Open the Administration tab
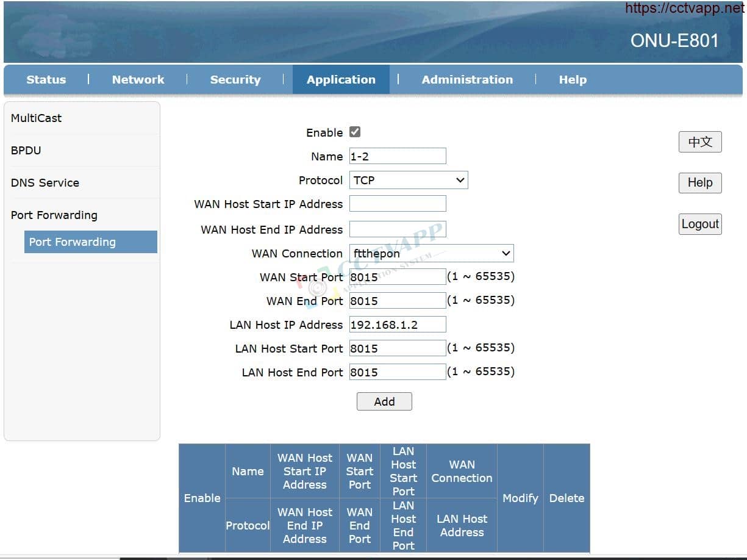This screenshot has height=560, width=747. [x=467, y=80]
